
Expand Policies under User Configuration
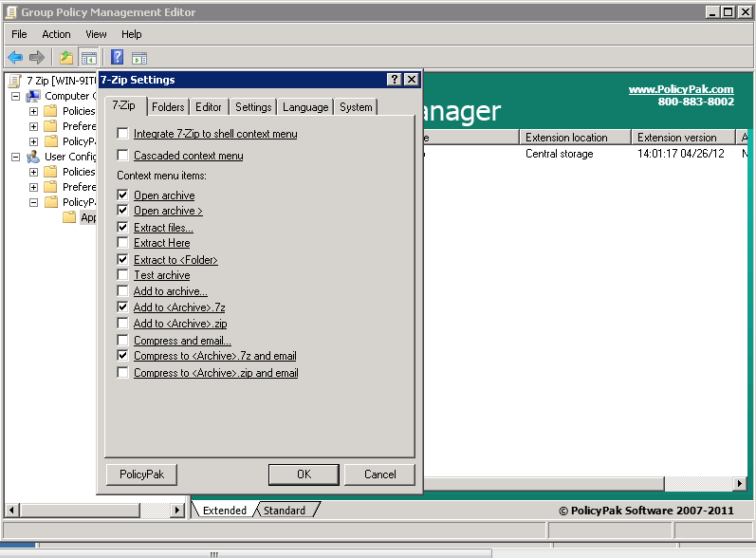pos(33,172)
